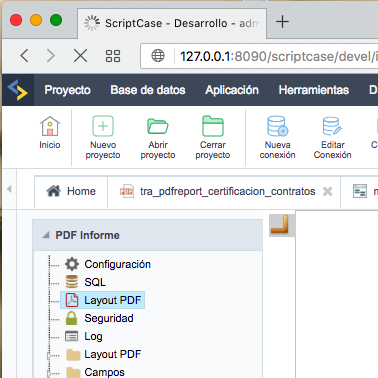
Task: Click the highlighted Layout PDF document icon
Action: [72, 300]
